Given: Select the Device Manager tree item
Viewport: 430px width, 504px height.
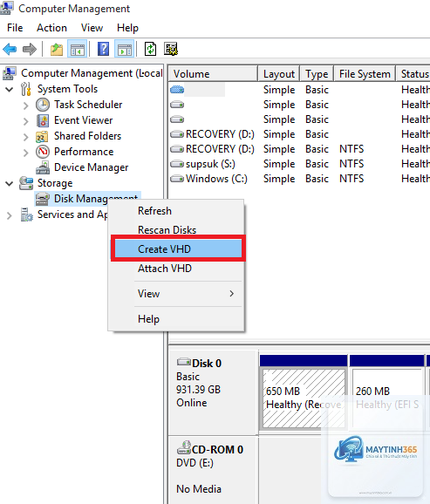Looking at the screenshot, I should point(91,167).
